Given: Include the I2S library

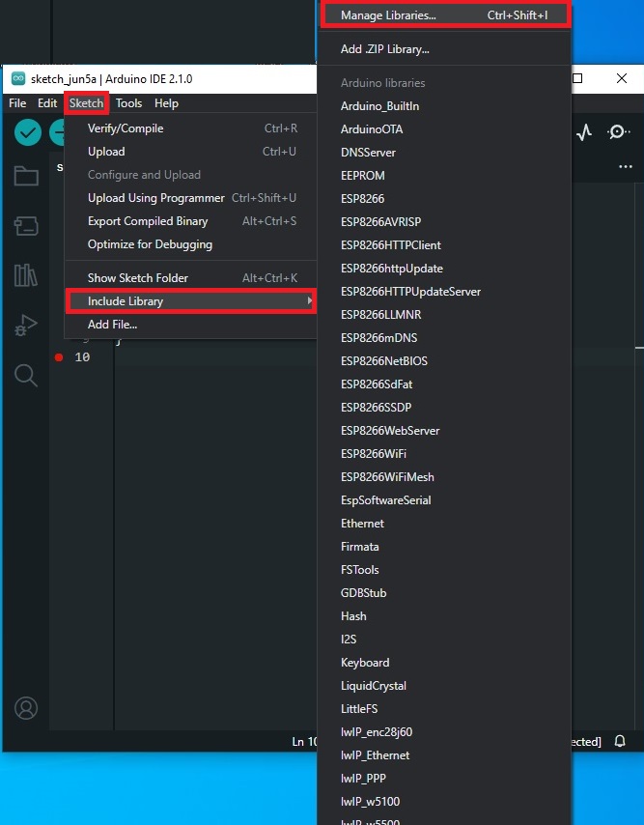Looking at the screenshot, I should point(445,639).
